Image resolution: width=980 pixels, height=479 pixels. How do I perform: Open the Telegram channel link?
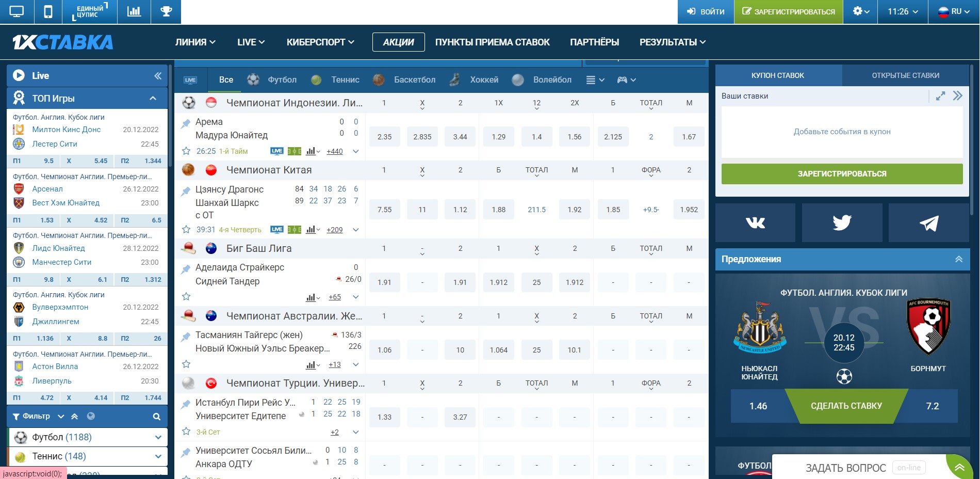coord(928,222)
